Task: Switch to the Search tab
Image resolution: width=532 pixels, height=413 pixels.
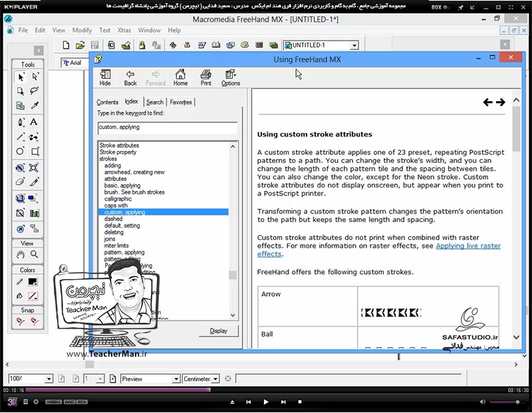Action: (x=155, y=102)
